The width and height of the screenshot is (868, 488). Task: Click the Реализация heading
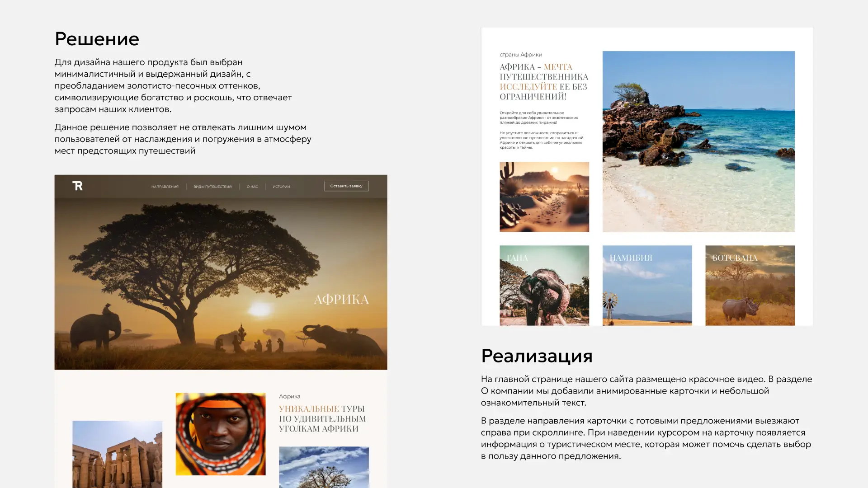537,356
